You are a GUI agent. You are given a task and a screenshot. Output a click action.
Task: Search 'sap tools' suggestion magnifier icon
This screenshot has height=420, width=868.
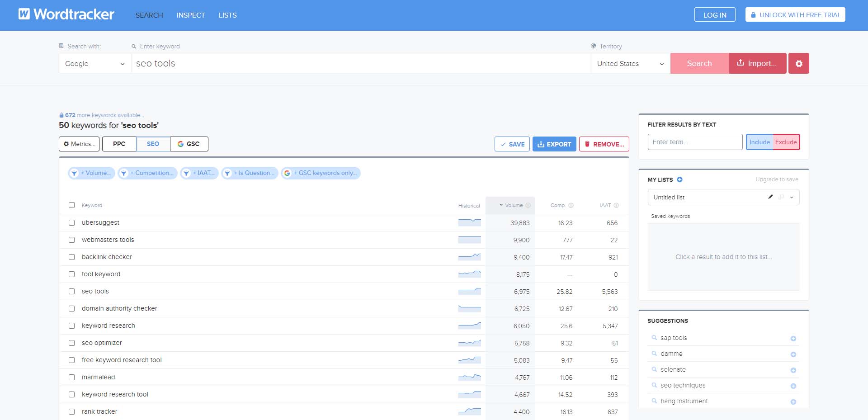[x=654, y=338]
